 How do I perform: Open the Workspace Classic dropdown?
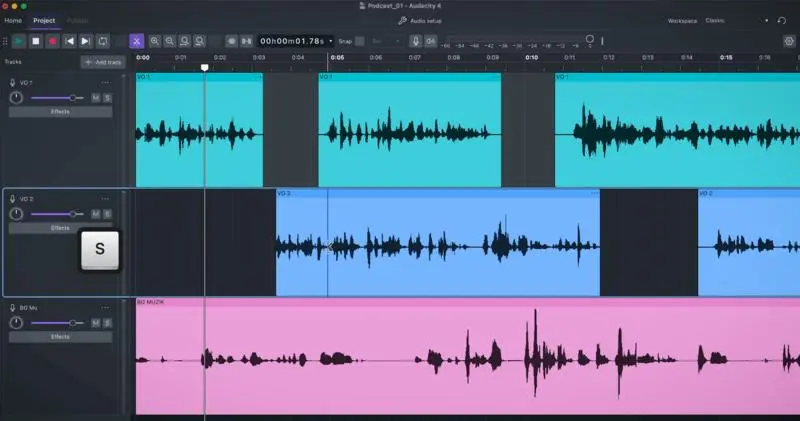(736, 21)
